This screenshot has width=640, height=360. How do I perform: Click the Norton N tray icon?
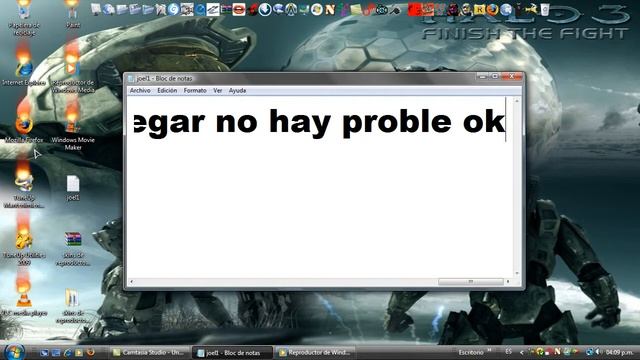point(557,351)
